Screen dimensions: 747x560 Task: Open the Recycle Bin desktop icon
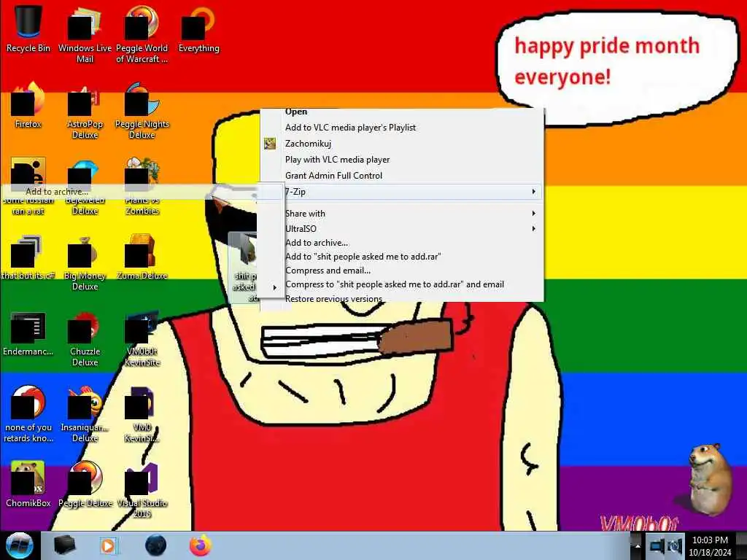[28, 28]
